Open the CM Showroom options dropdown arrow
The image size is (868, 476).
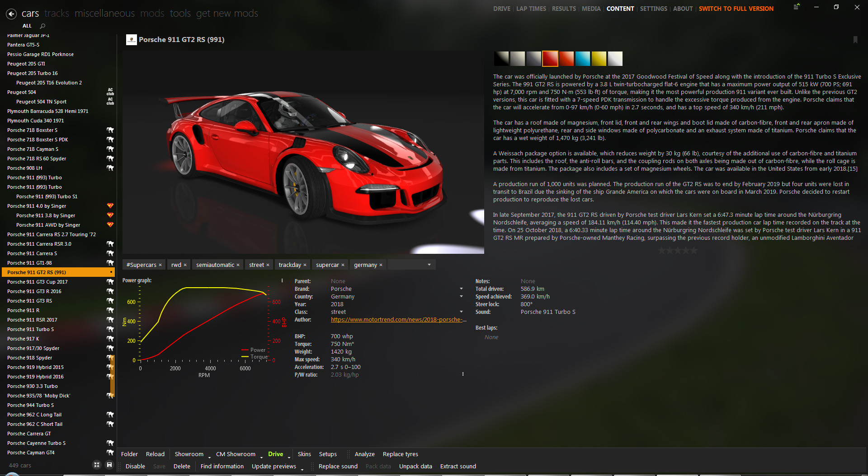click(x=261, y=457)
